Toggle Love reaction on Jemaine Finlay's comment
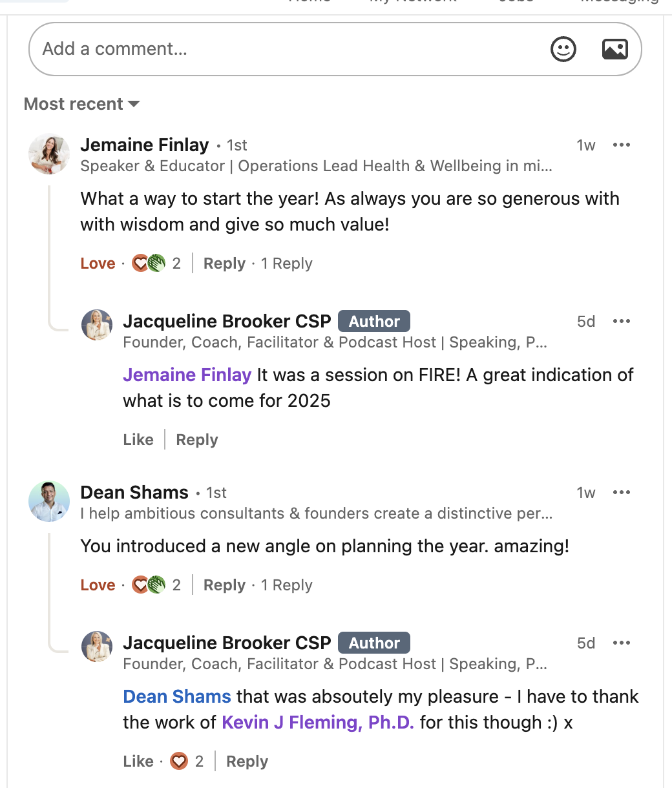Image resolution: width=672 pixels, height=788 pixels. click(x=98, y=264)
